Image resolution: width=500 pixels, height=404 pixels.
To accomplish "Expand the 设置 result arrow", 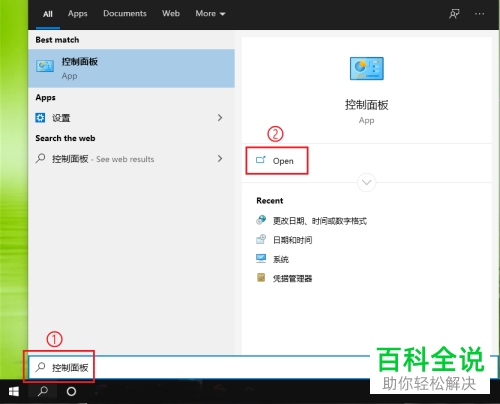I will (x=220, y=118).
